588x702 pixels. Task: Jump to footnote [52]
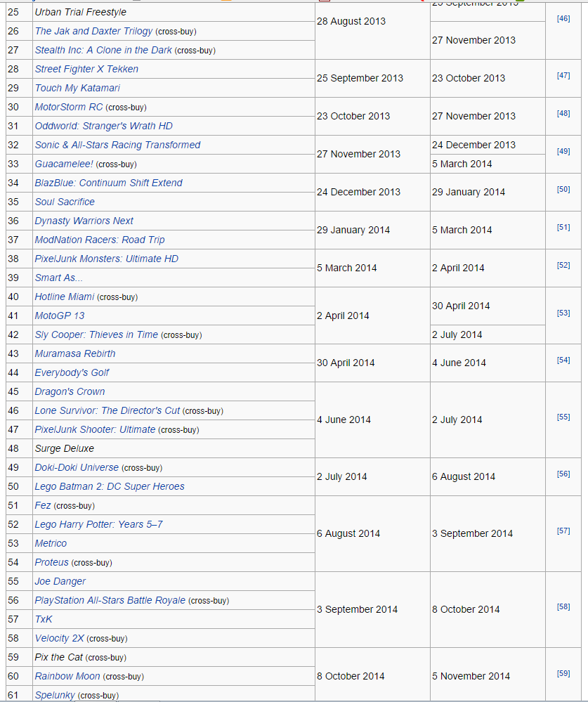(x=563, y=266)
